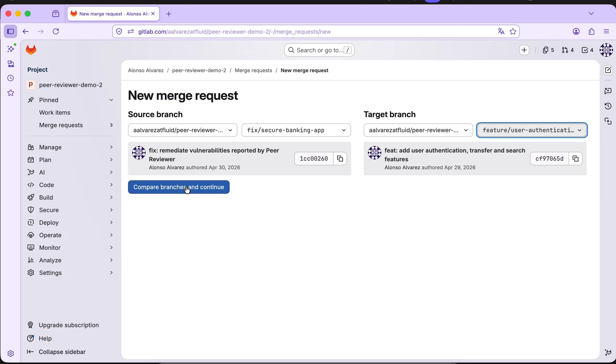616x364 pixels.
Task: Open the browser hamburger menu
Action: (606, 32)
